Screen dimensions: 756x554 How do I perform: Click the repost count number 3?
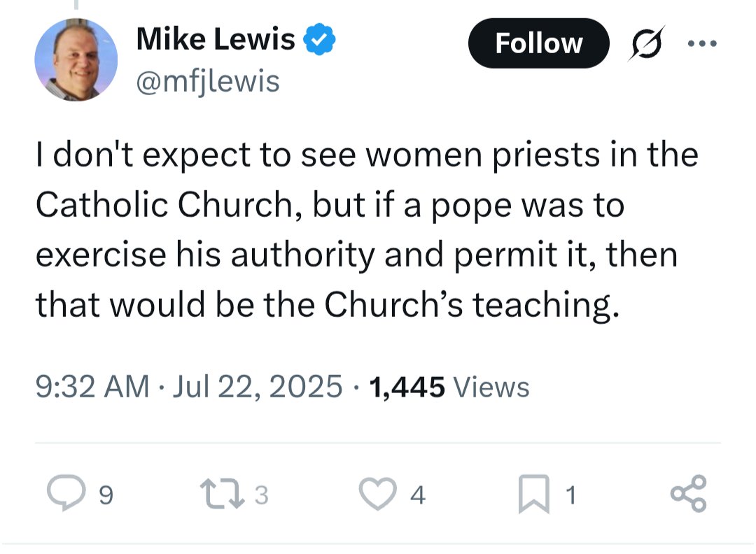[261, 495]
